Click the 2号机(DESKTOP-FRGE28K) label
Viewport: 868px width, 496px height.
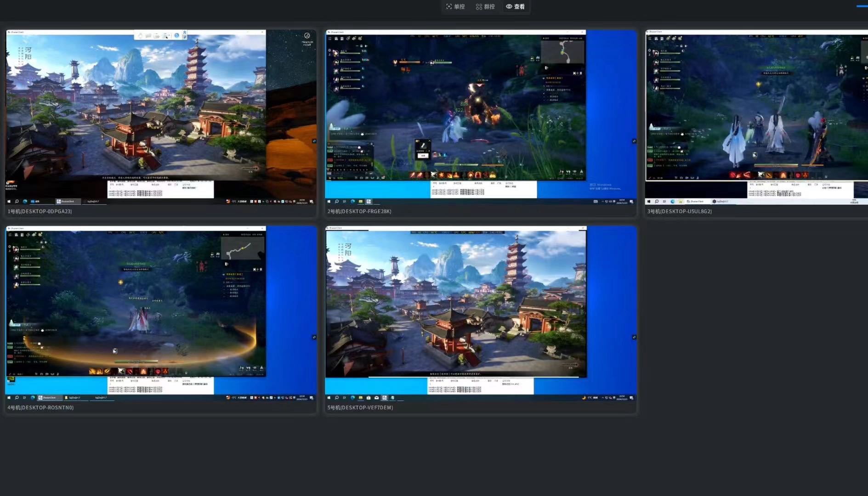coord(359,211)
